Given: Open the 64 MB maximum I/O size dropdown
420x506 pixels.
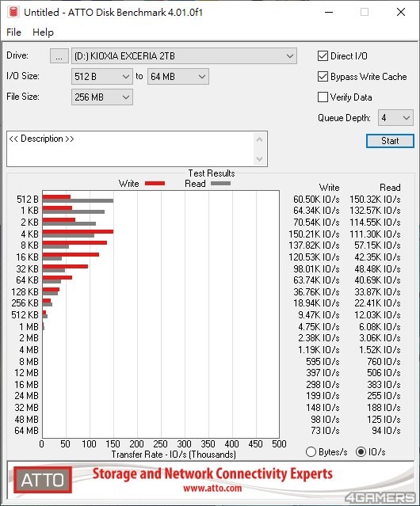Looking at the screenshot, I should click(x=178, y=77).
